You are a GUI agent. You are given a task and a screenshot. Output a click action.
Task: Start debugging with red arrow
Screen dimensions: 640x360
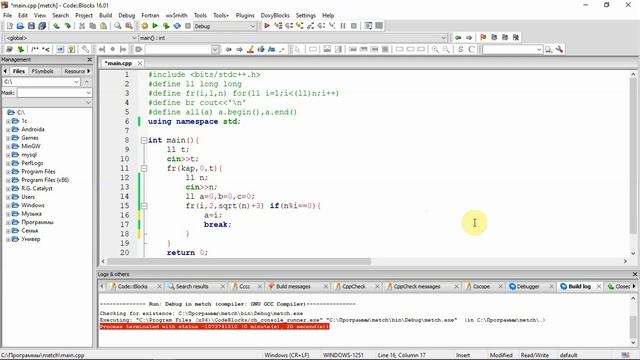point(267,26)
